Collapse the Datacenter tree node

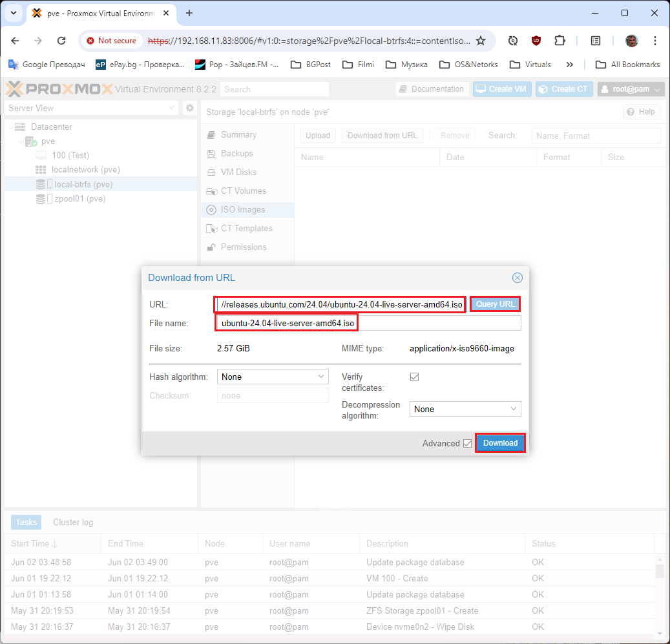[x=10, y=127]
